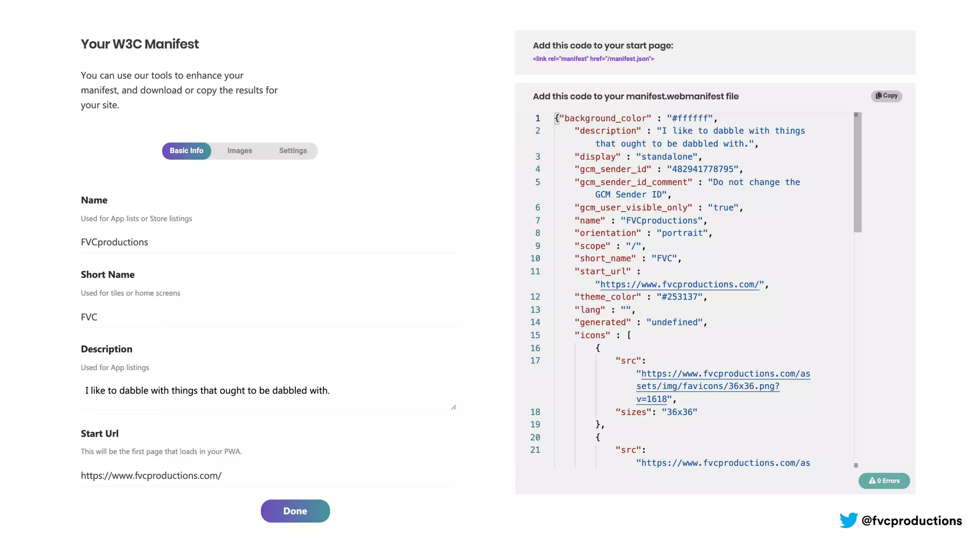Click the @fvcproductions Twitter handle
This screenshot has height=551, width=980.
click(x=911, y=520)
